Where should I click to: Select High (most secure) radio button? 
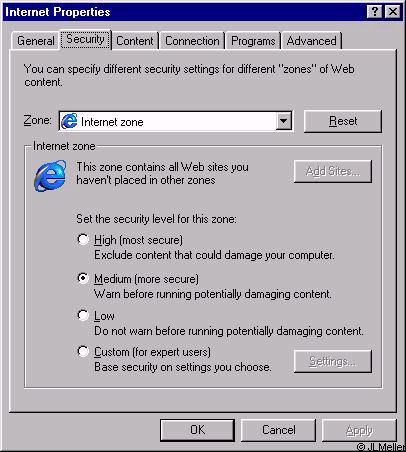83,239
